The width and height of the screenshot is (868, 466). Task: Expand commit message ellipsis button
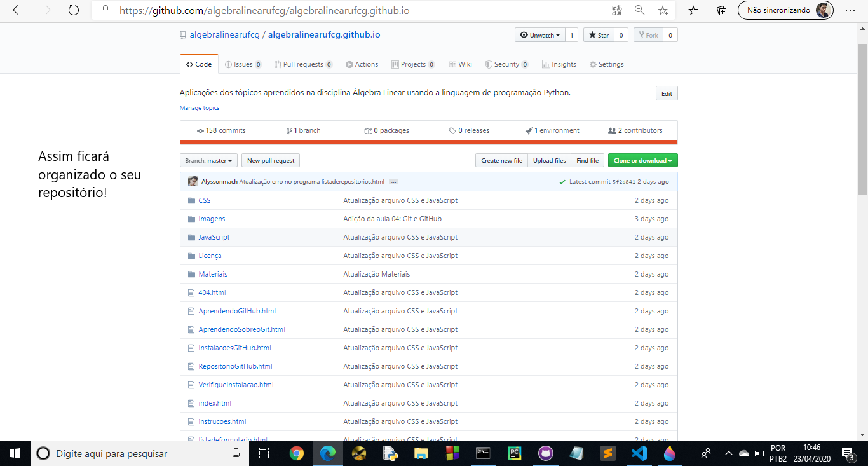(x=393, y=182)
